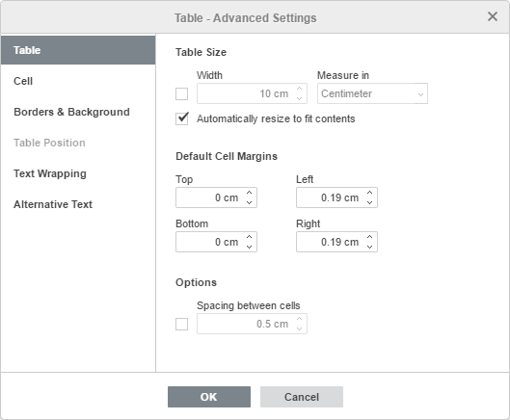510x420 pixels.
Task: Click the Measure in label
Action: [x=343, y=75]
